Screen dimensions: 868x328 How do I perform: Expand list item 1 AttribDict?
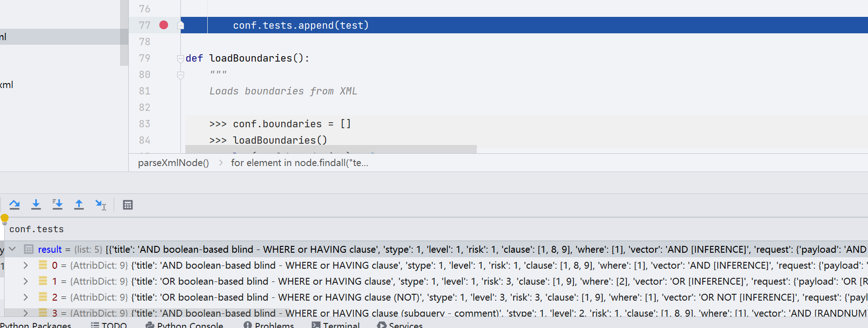tap(26, 281)
